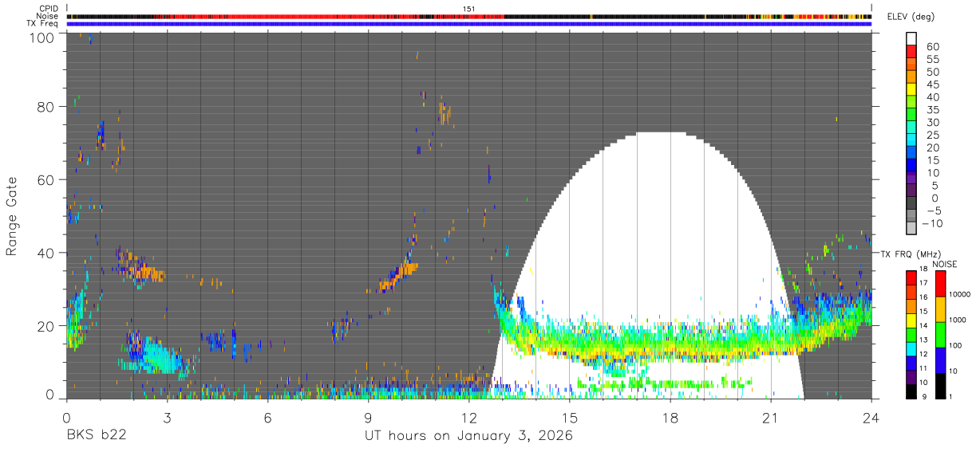Click the red top swatch of NOISE colorbar
This screenshot has width=980, height=452.
tap(940, 283)
